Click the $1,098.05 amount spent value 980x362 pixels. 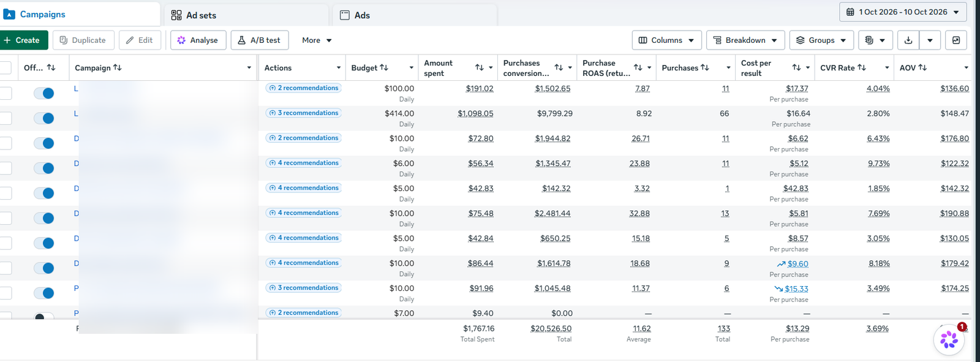click(475, 114)
